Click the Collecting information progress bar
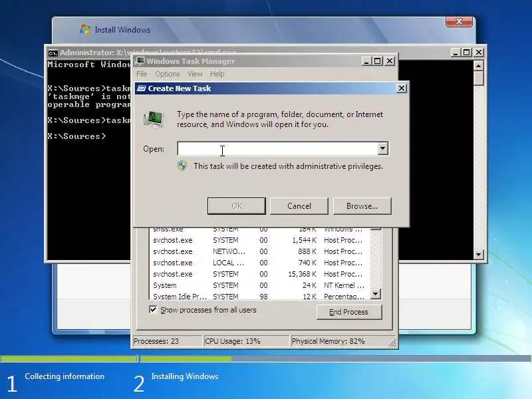Screen dimensions: 532x399 (x=69, y=358)
